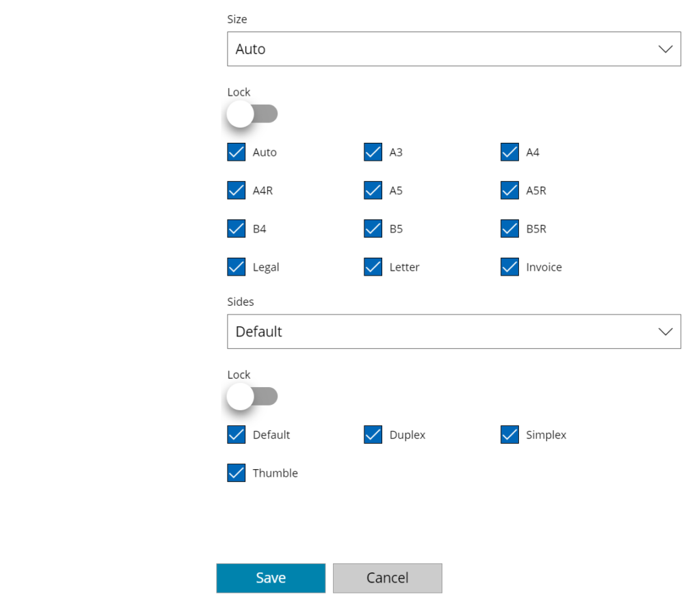Deselect the Invoice checkbox
The height and width of the screenshot is (612, 700).
pyautogui.click(x=509, y=267)
